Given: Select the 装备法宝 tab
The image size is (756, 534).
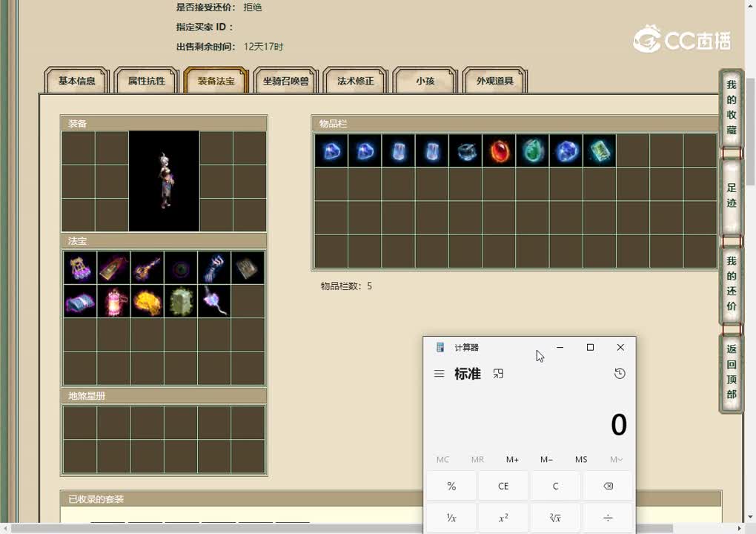Looking at the screenshot, I should 216,81.
